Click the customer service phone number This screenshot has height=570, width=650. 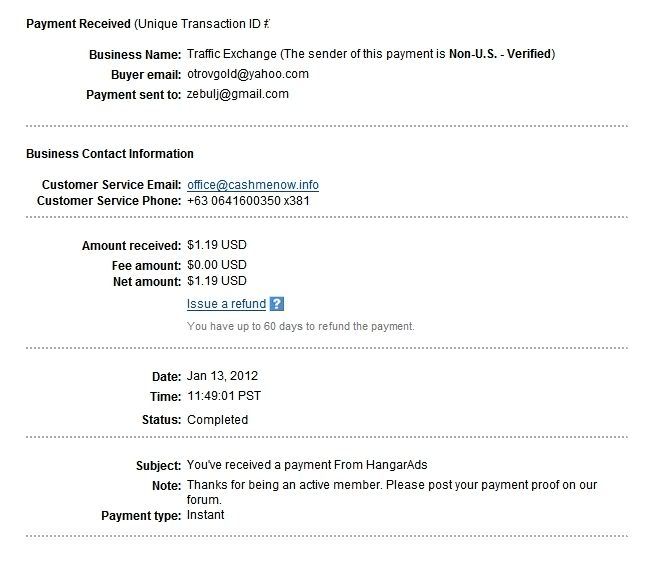coord(248,201)
